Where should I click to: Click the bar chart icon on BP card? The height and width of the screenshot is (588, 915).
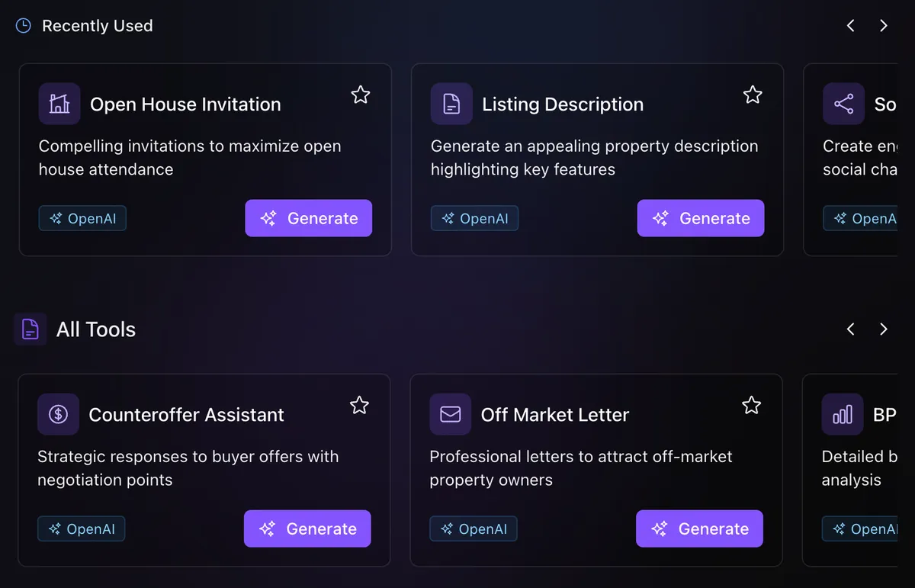tap(843, 414)
